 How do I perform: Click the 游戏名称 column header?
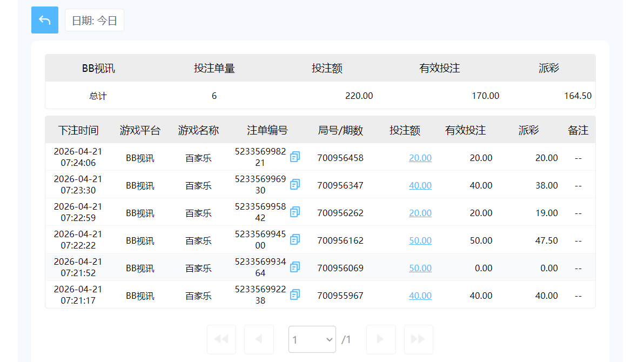pyautogui.click(x=198, y=130)
